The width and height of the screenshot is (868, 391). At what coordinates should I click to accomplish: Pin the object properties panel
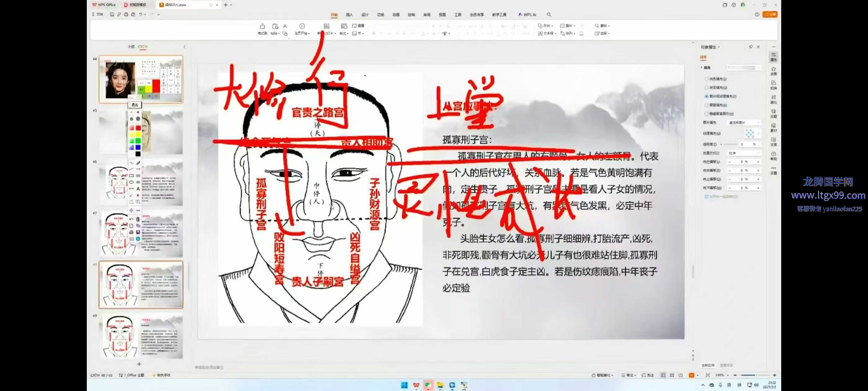(x=751, y=47)
